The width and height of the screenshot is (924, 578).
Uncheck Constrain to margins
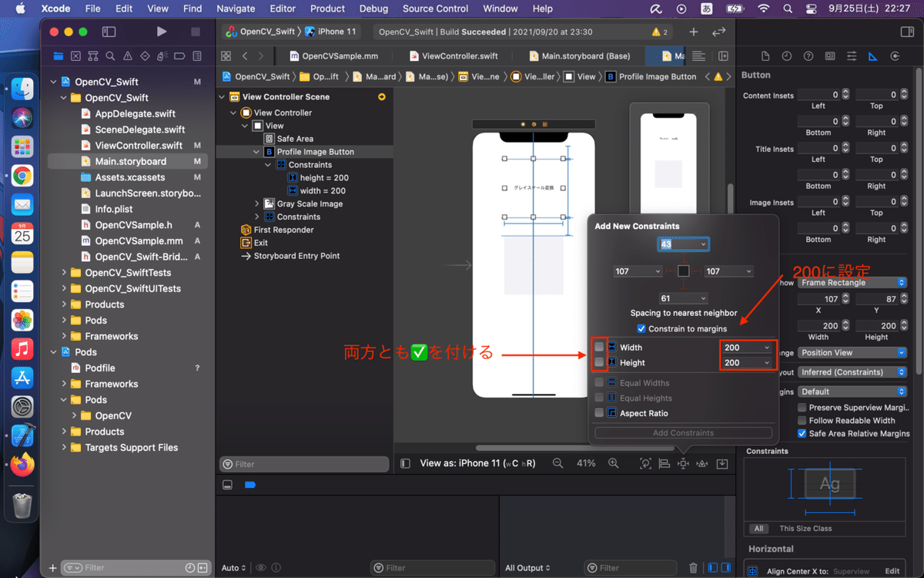click(x=641, y=328)
